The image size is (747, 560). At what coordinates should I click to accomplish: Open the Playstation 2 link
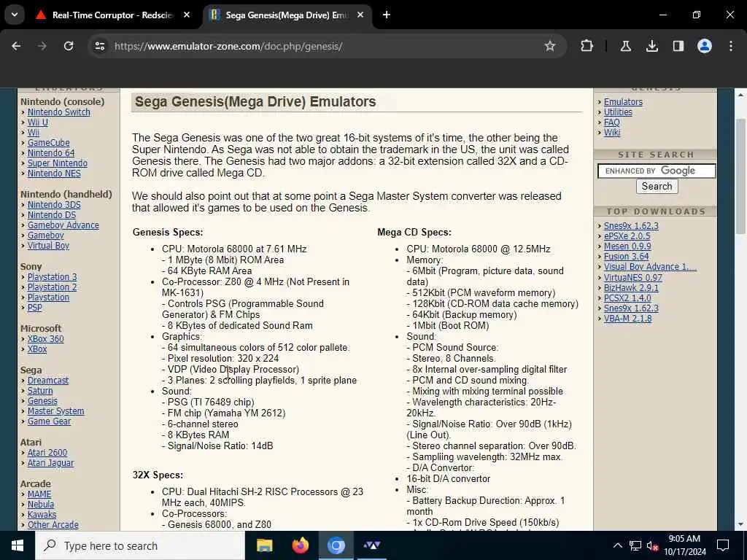tap(52, 287)
